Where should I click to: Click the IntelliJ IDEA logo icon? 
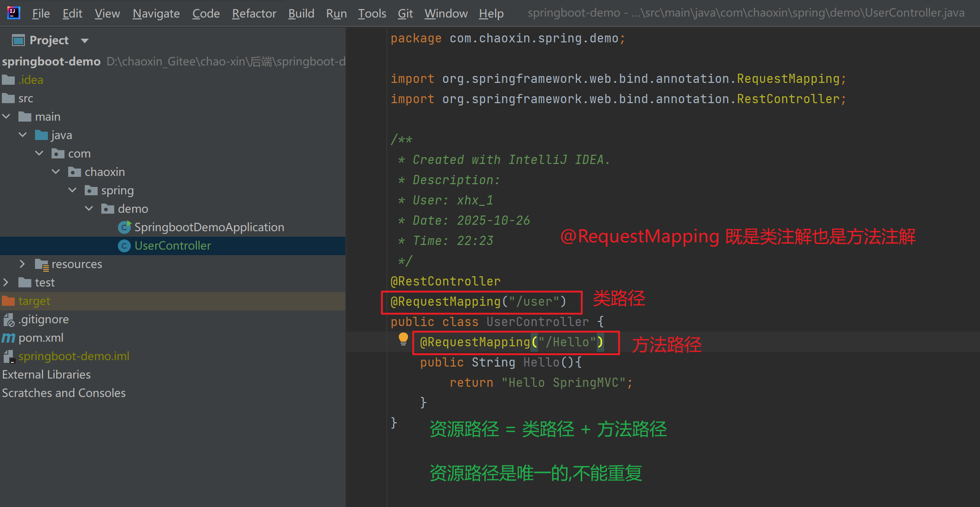[13, 12]
